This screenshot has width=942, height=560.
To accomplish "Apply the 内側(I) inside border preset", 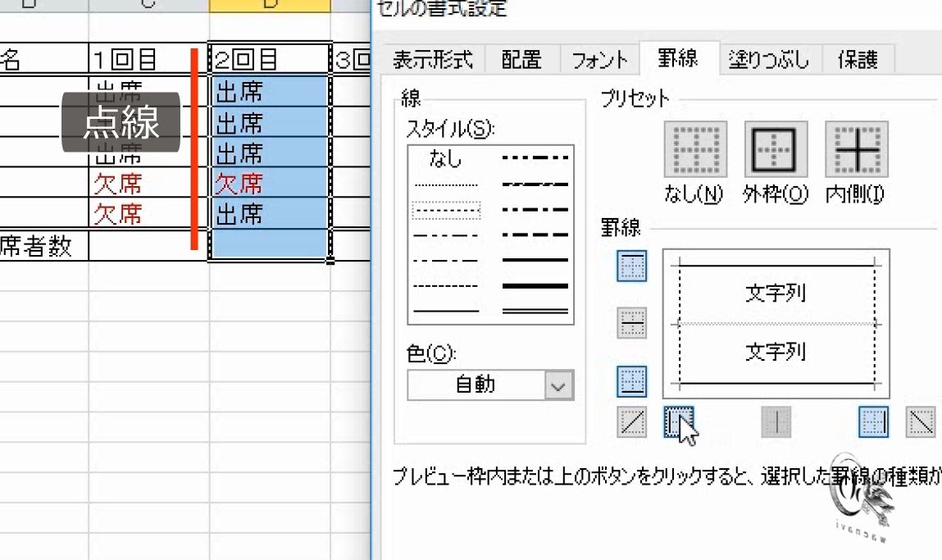I will coord(855,150).
